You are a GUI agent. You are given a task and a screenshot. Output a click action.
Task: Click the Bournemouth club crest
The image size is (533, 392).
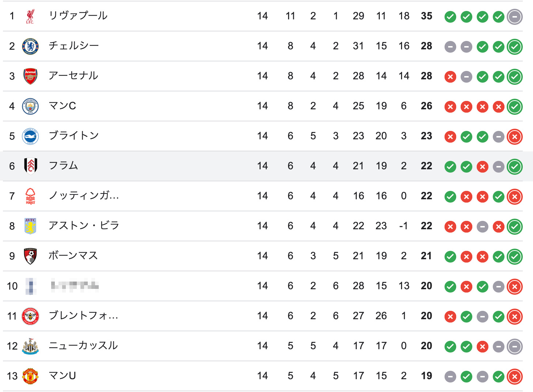pyautogui.click(x=30, y=256)
